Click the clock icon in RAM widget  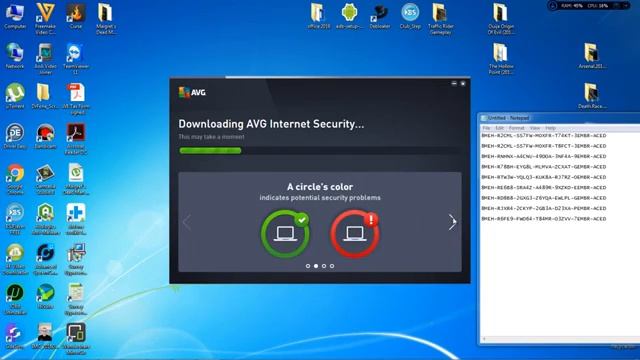tap(553, 6)
